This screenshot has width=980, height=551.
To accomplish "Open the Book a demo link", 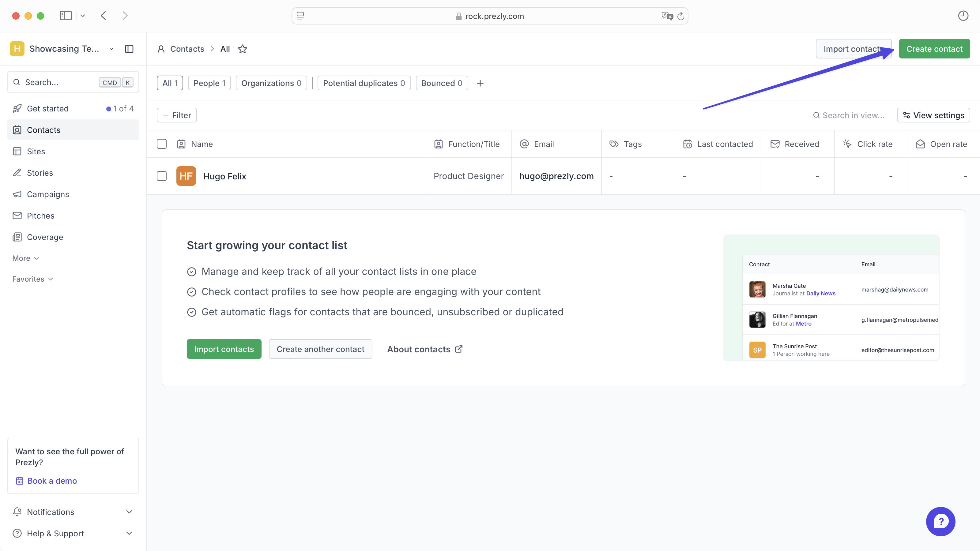I will (x=52, y=481).
